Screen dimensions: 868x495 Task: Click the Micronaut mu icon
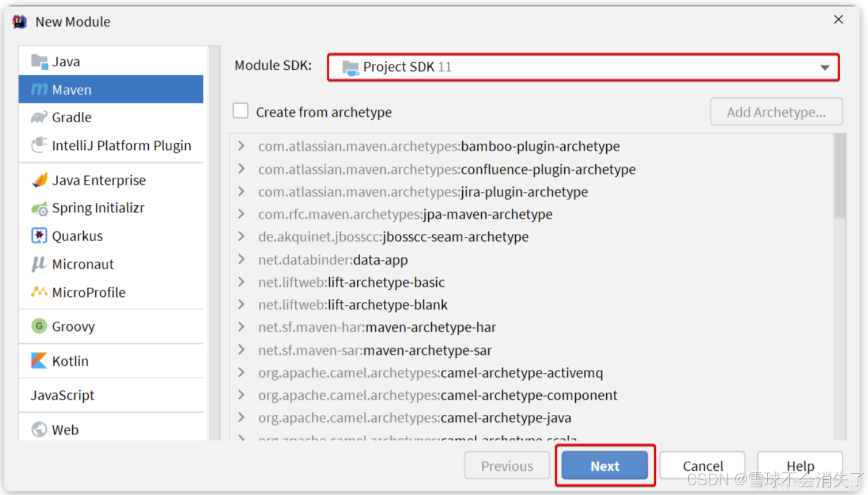click(x=39, y=264)
